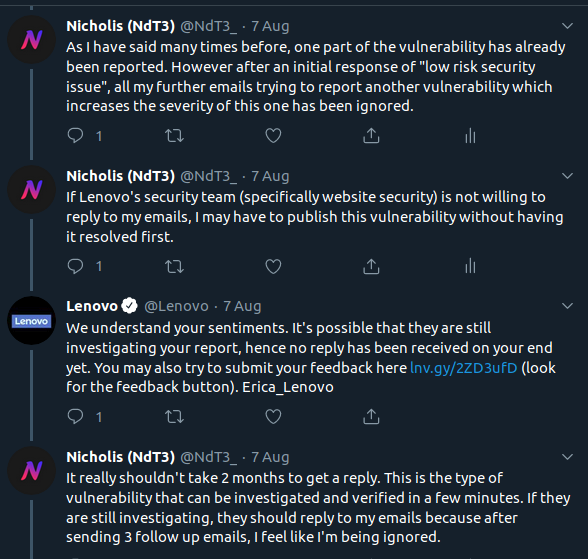Screen dimensions: 588x559
Task: Click the Lenovo logo avatar
Action: pos(32,321)
